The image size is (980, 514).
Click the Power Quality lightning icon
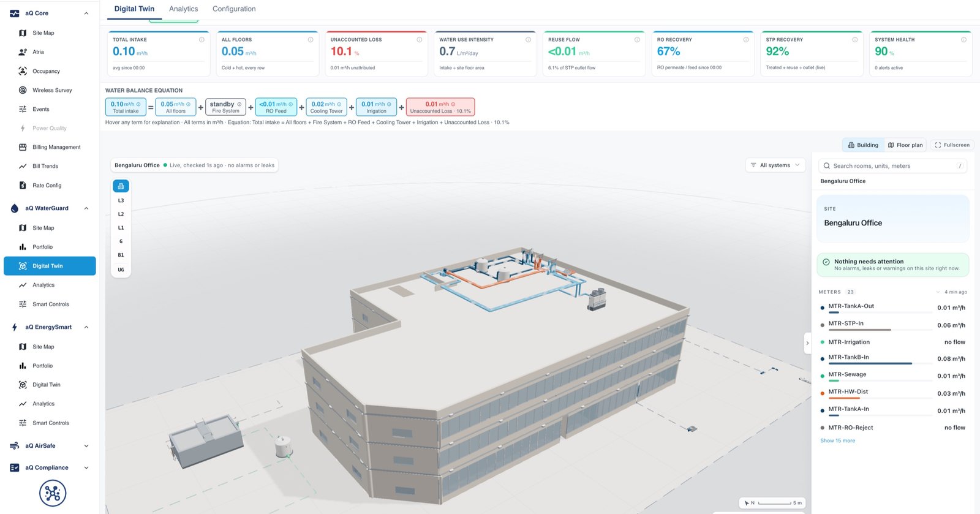[23, 128]
